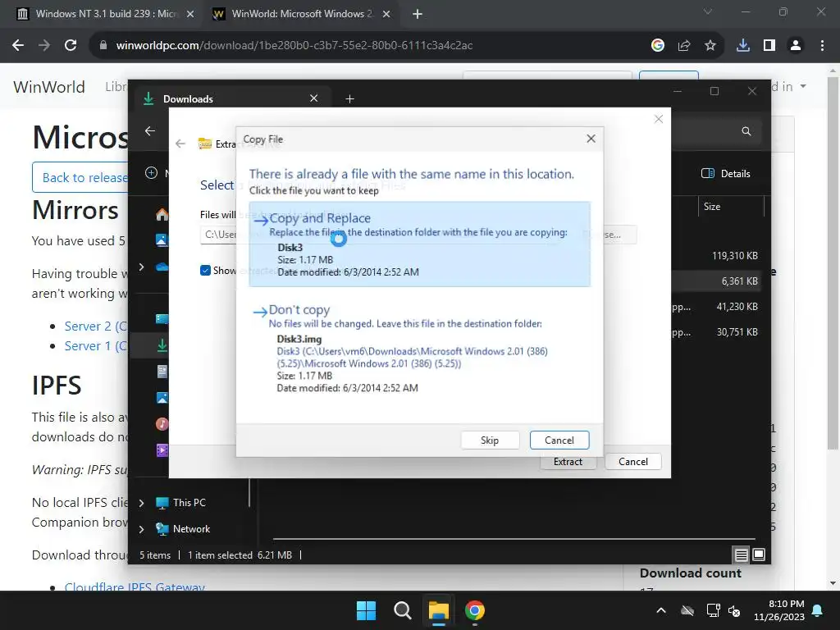Click the WinWorld site logo
The height and width of the screenshot is (630, 840).
point(48,87)
